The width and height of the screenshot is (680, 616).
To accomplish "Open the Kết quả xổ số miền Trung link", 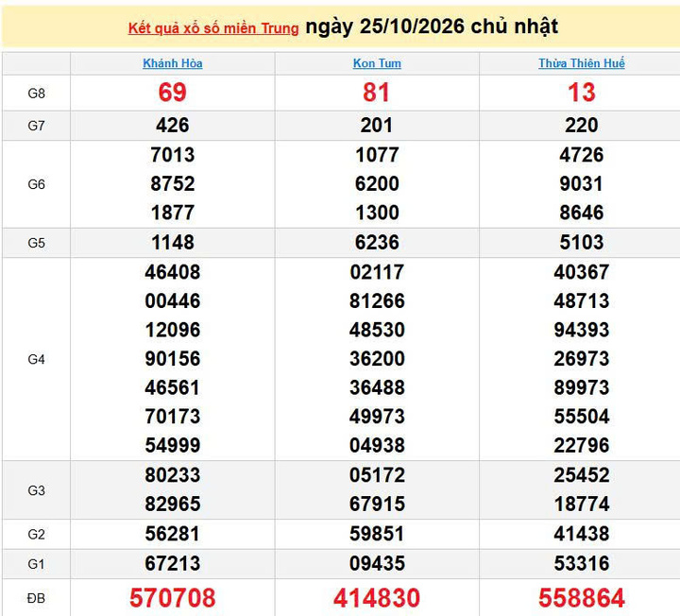I will [x=213, y=28].
